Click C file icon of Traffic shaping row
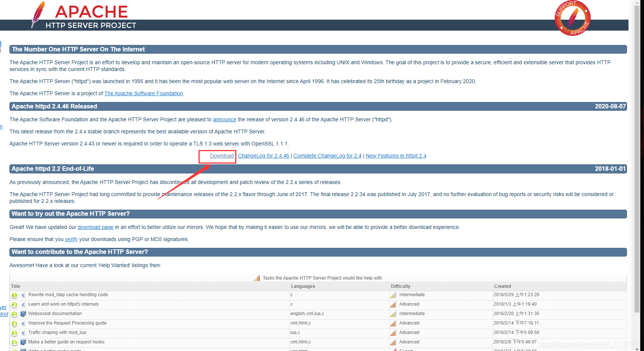 point(23,333)
